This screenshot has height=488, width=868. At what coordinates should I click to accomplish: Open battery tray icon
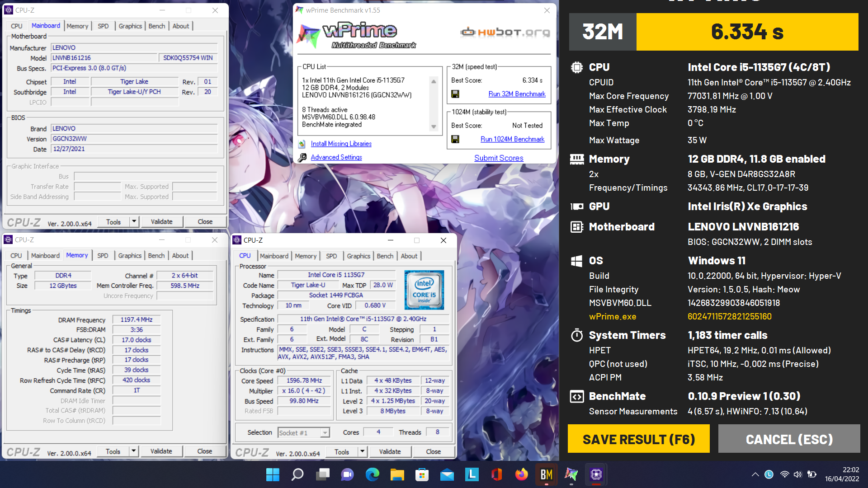click(812, 474)
